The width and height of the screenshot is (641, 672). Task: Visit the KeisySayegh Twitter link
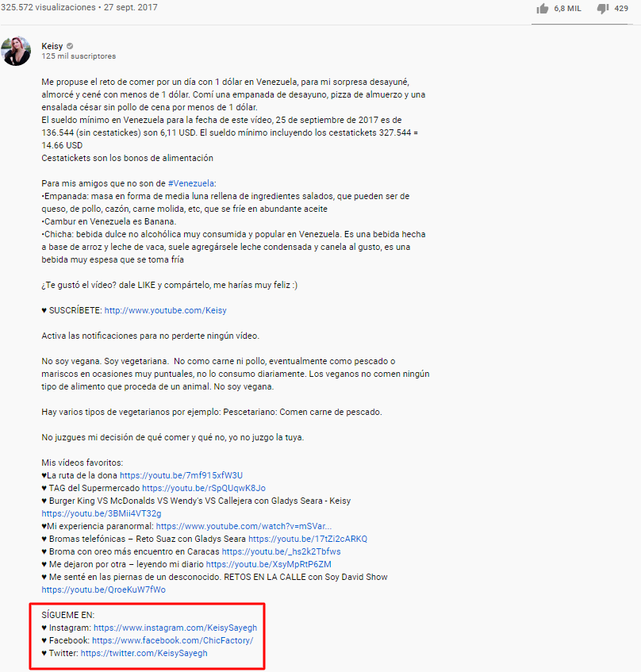click(x=144, y=653)
